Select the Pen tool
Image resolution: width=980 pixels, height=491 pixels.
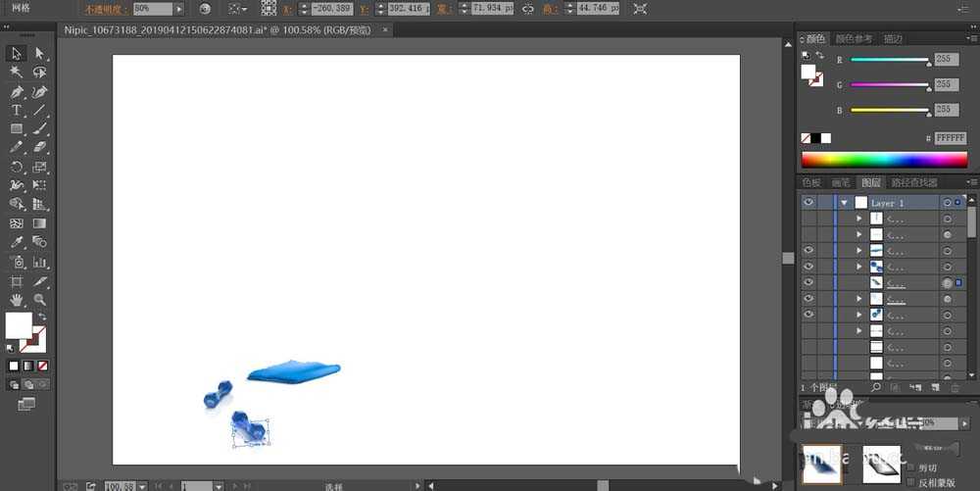(x=17, y=91)
